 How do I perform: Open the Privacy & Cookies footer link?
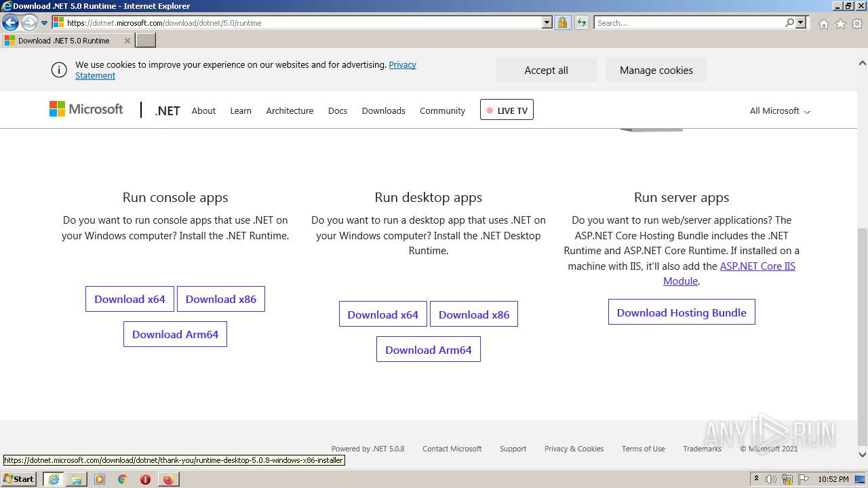point(574,449)
